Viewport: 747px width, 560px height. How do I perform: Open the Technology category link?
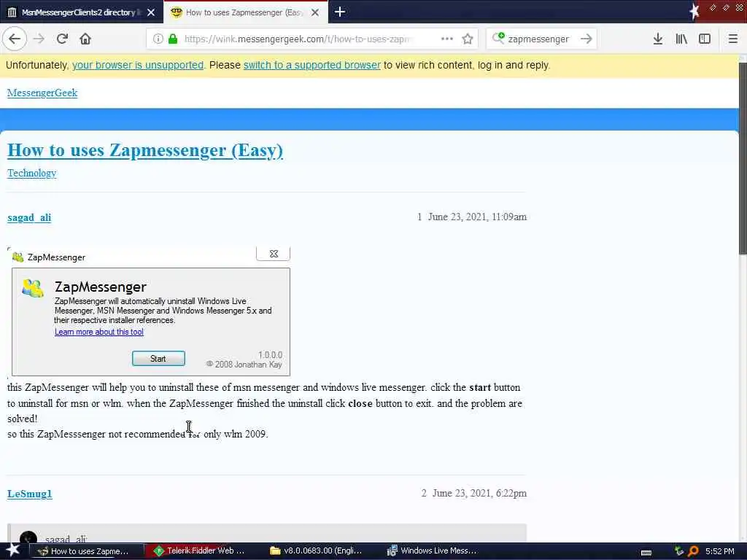coord(31,173)
